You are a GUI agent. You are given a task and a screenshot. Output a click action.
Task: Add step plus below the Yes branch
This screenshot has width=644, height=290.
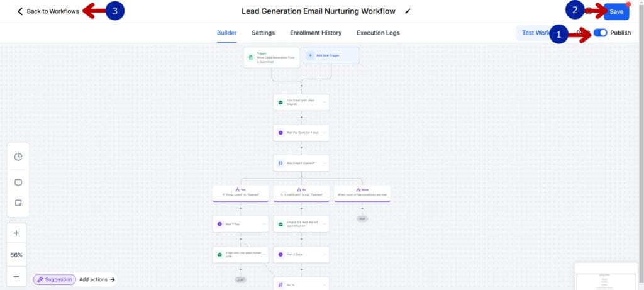tap(241, 209)
